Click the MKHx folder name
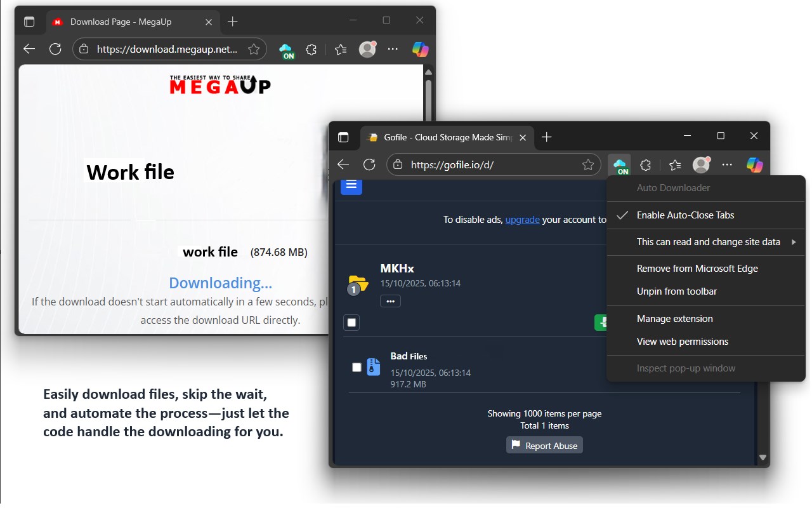Viewport: 812px width, 508px height. (x=397, y=269)
